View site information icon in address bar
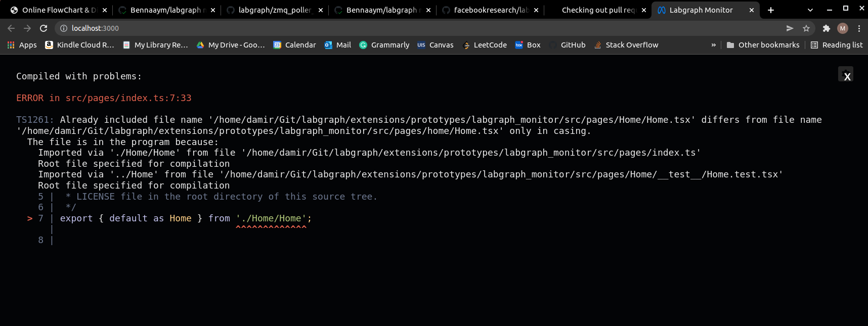The image size is (868, 326). coord(64,28)
